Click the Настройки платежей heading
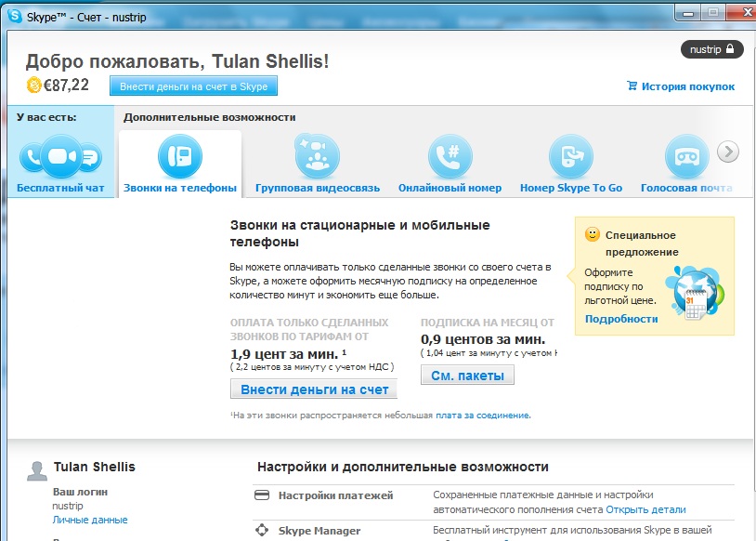The width and height of the screenshot is (756, 541). (x=335, y=495)
